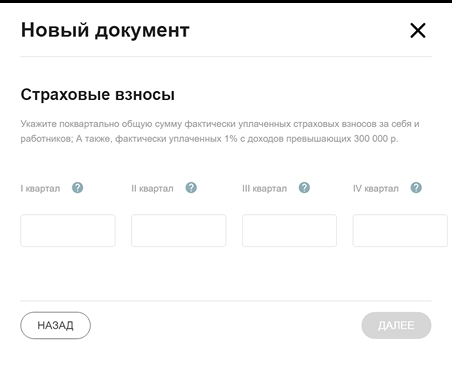Image resolution: width=452 pixels, height=388 pixels.
Task: Click the Страховые взносы section heading
Action: point(98,95)
